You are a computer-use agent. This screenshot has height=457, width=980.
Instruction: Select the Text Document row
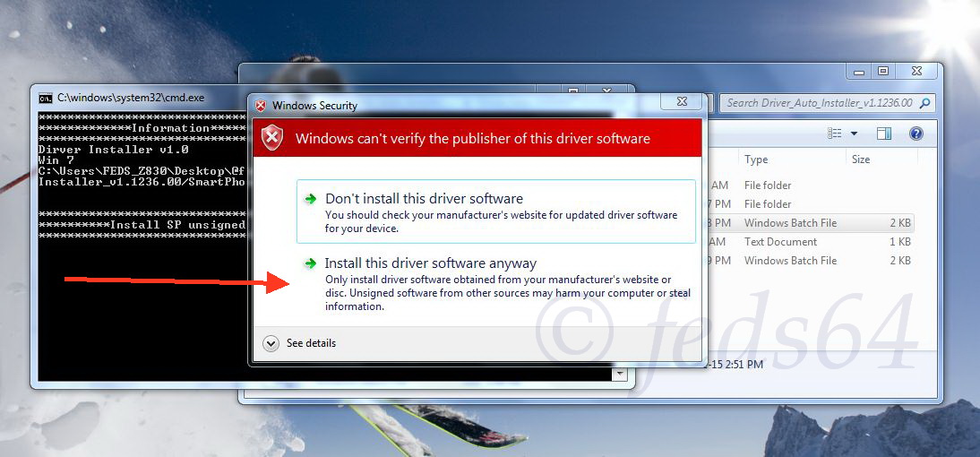point(811,241)
